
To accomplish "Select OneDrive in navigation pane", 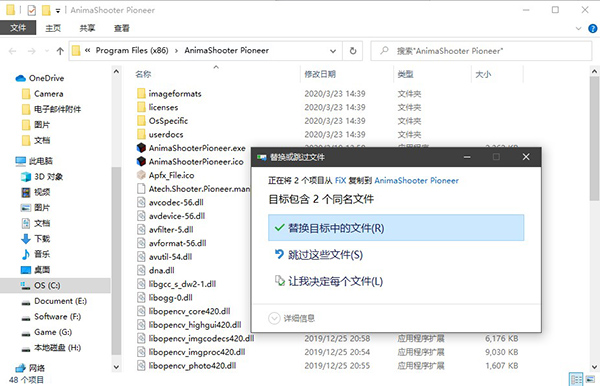I will pos(40,78).
